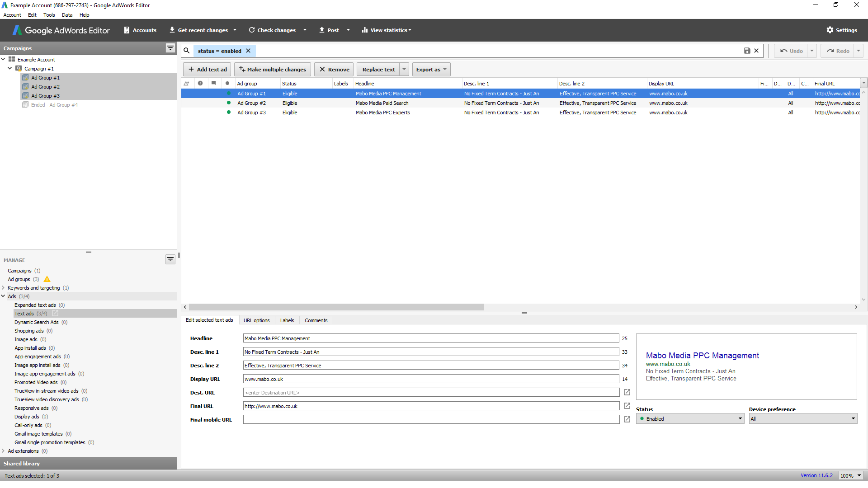Screen dimensions: 868x488
Task: Switch to Comments tab
Action: pyautogui.click(x=316, y=320)
